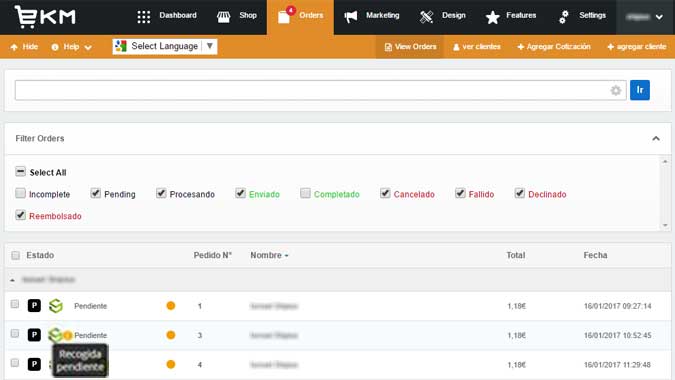Click agregar cliente link
The height and width of the screenshot is (380, 675).
pos(637,47)
